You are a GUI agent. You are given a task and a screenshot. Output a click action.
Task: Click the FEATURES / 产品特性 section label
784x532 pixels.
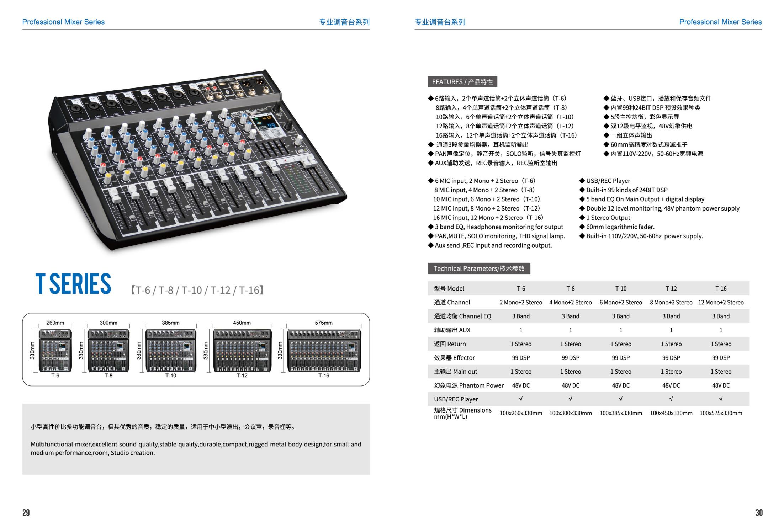pyautogui.click(x=462, y=82)
